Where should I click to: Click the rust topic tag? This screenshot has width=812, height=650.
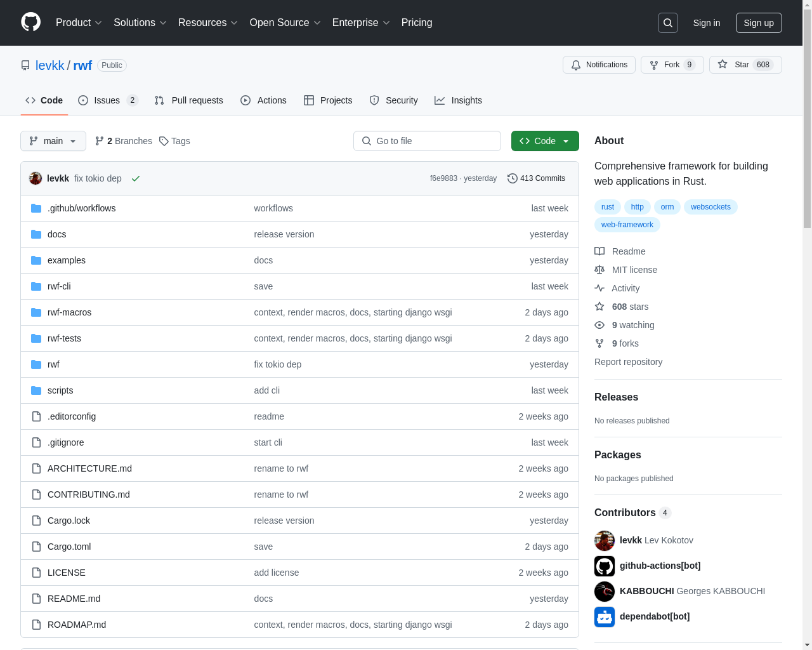point(608,207)
